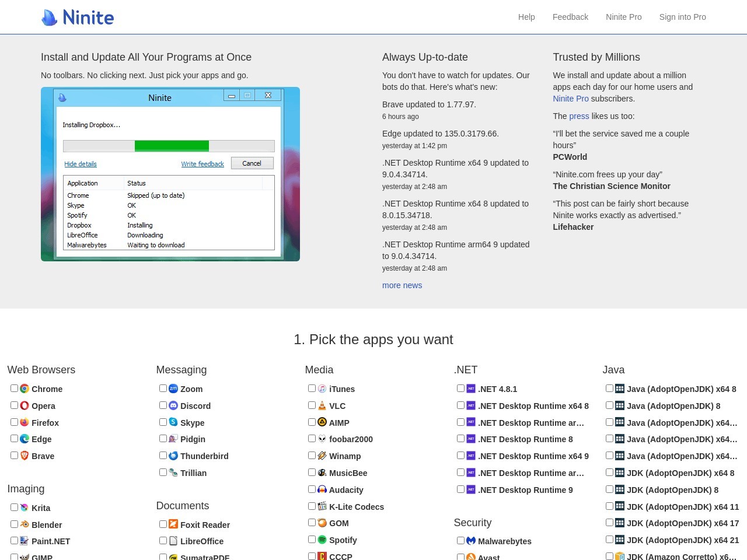Viewport: 747px width, 560px height.
Task: Click the .NET 4.8.1 icon
Action: pyautogui.click(x=471, y=388)
